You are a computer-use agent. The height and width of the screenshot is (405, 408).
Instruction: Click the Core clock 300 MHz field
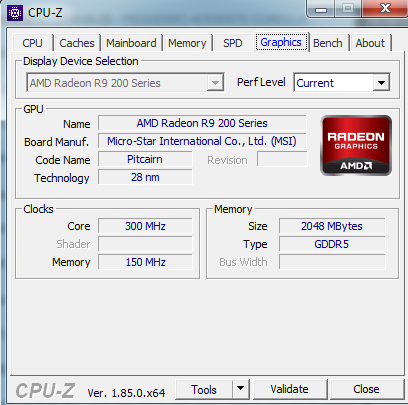[x=145, y=226]
